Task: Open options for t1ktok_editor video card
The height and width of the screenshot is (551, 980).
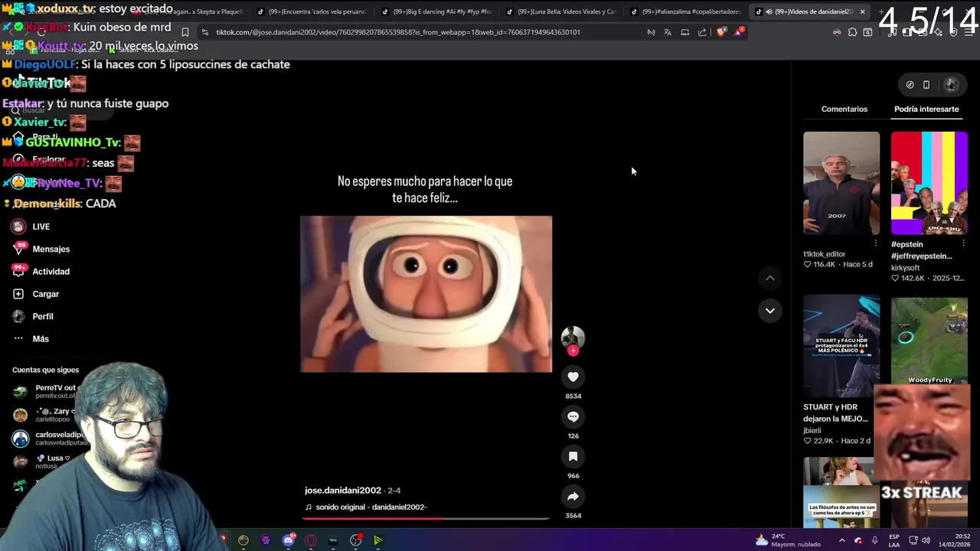Action: (x=876, y=243)
